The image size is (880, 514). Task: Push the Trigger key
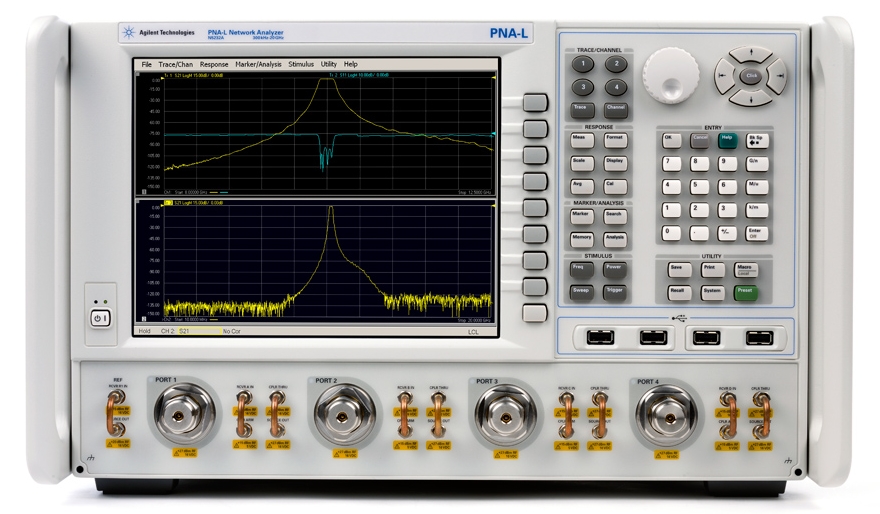pos(615,293)
